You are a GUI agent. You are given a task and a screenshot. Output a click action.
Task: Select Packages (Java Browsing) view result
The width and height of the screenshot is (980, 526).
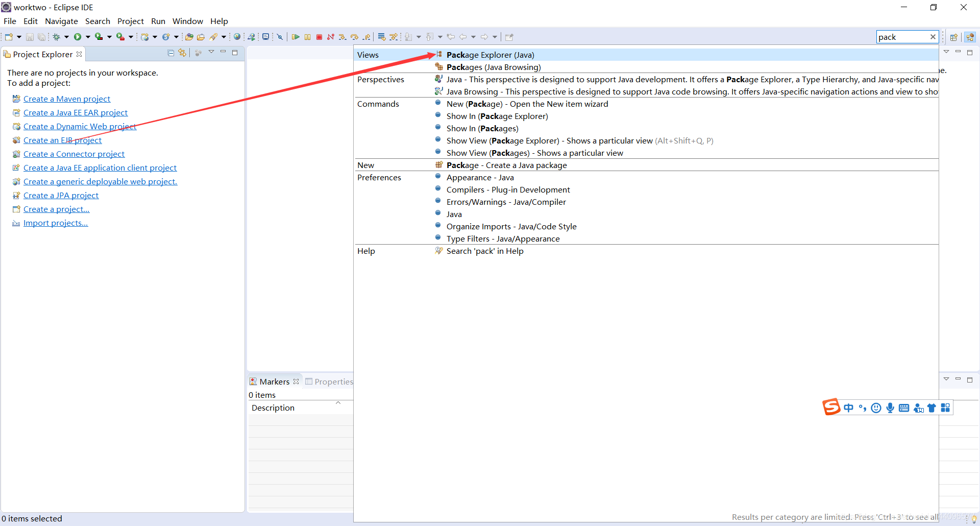[646, 67]
